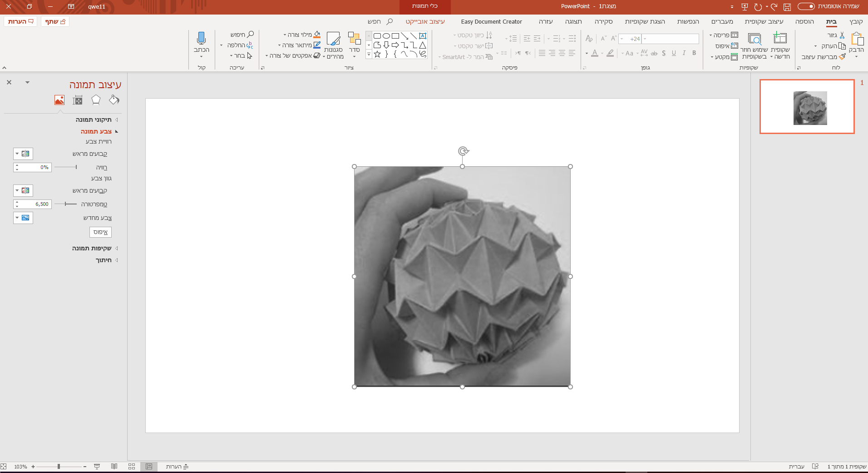Click the temperature (טמפרטורה) slider

point(66,204)
